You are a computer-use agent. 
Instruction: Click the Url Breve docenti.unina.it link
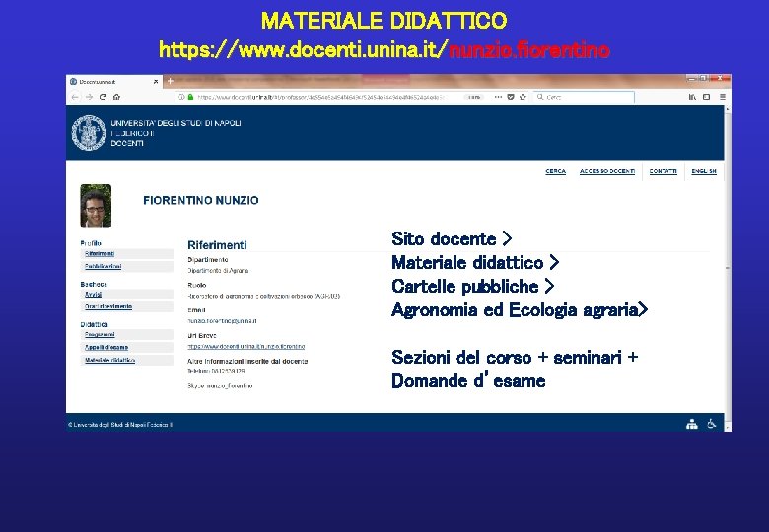pyautogui.click(x=246, y=347)
